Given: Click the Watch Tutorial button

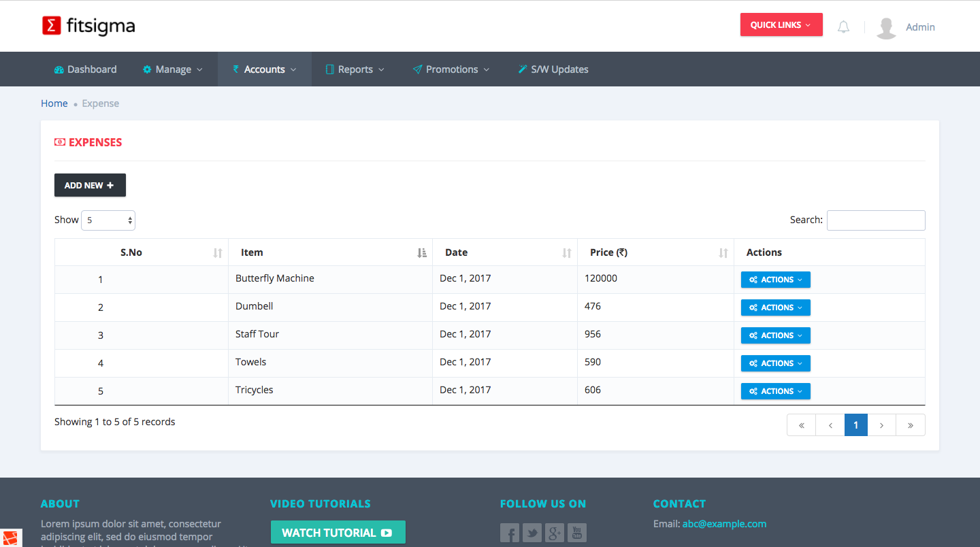Looking at the screenshot, I should pyautogui.click(x=338, y=533).
